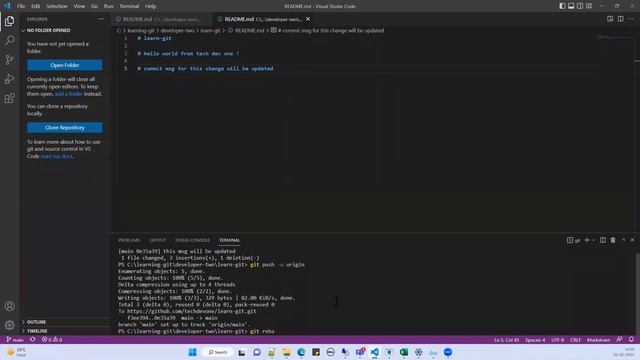Follow the 'add a folder' link
The height and width of the screenshot is (360, 640).
(x=69, y=94)
